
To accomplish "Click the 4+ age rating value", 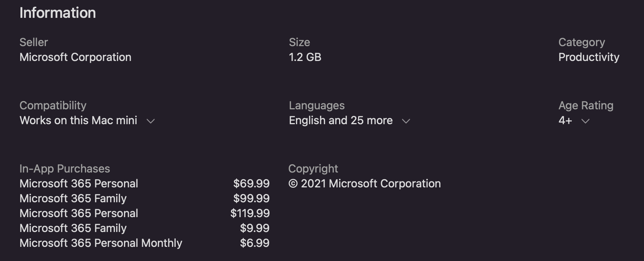I will tap(565, 120).
